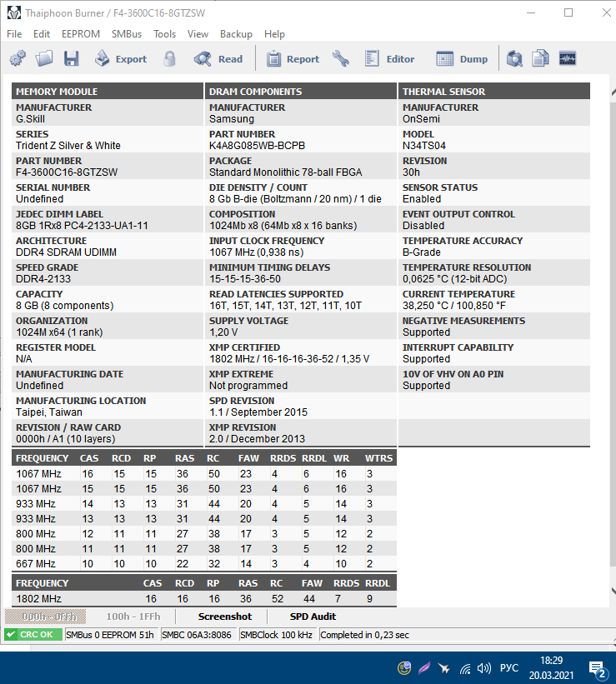Open the Report view

[293, 59]
